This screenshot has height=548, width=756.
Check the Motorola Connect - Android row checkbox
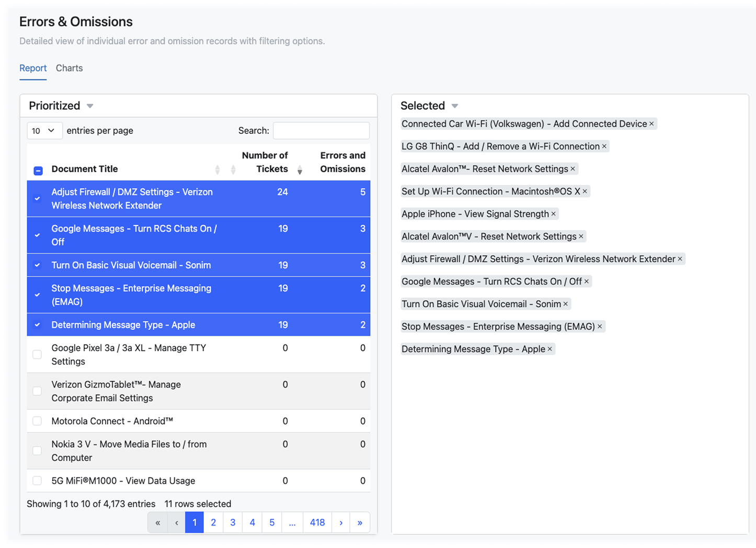[37, 421]
